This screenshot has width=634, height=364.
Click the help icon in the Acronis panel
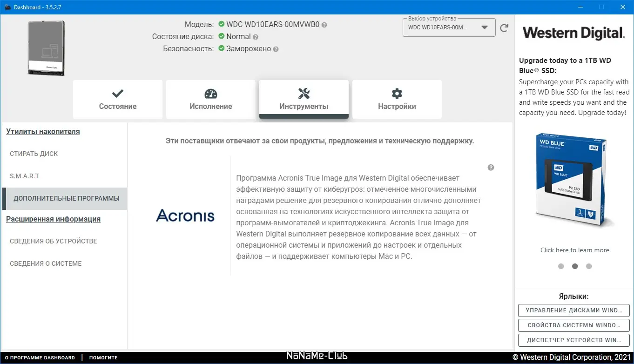(x=491, y=168)
